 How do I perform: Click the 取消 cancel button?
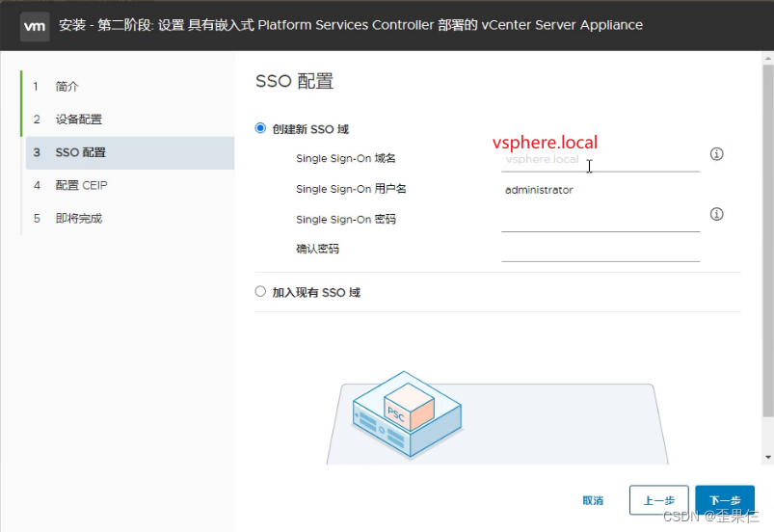pos(593,500)
